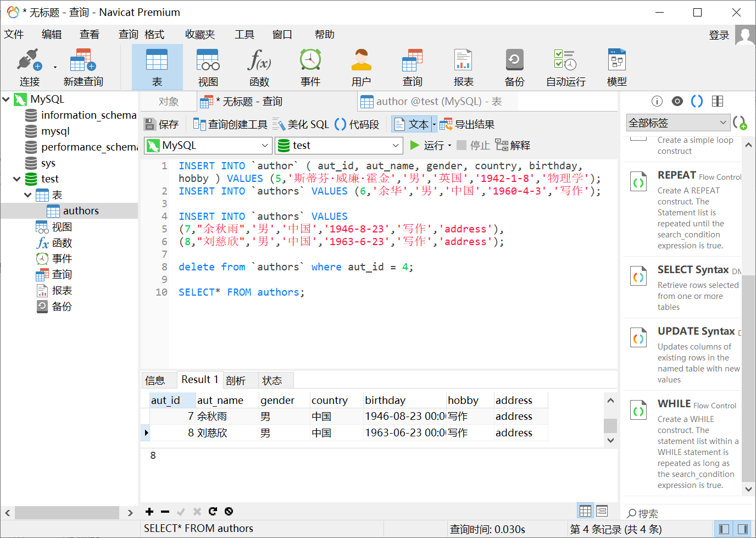Open the 运行 run options arrow
The height and width of the screenshot is (538, 756).
[x=449, y=146]
